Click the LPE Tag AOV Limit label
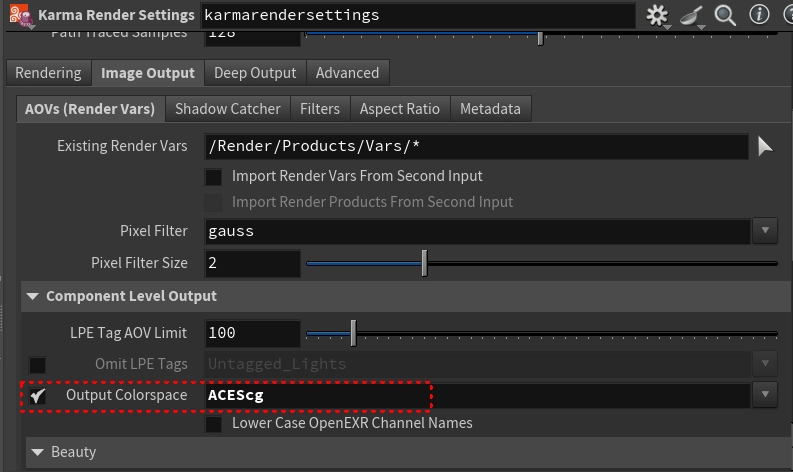The height and width of the screenshot is (472, 793). point(128,333)
